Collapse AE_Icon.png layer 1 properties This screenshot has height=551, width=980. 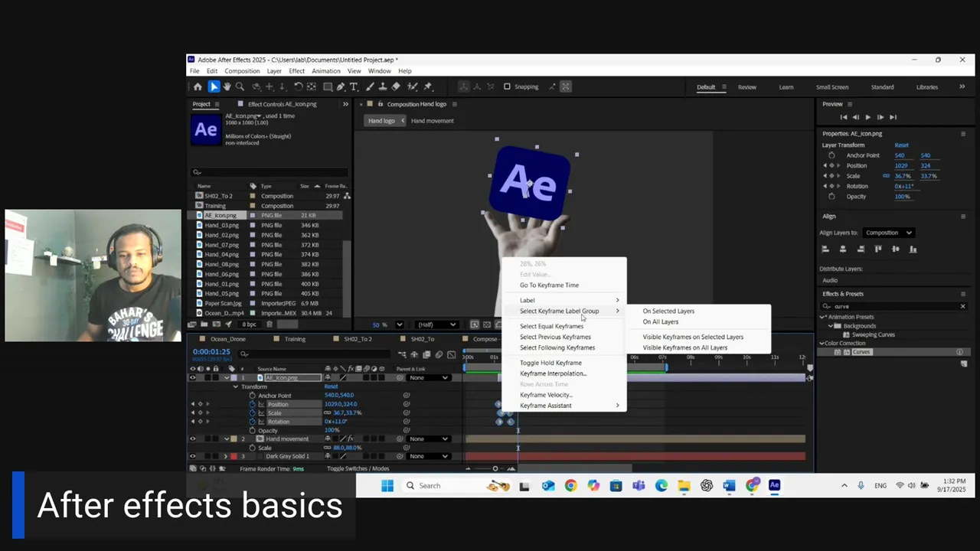(x=227, y=378)
